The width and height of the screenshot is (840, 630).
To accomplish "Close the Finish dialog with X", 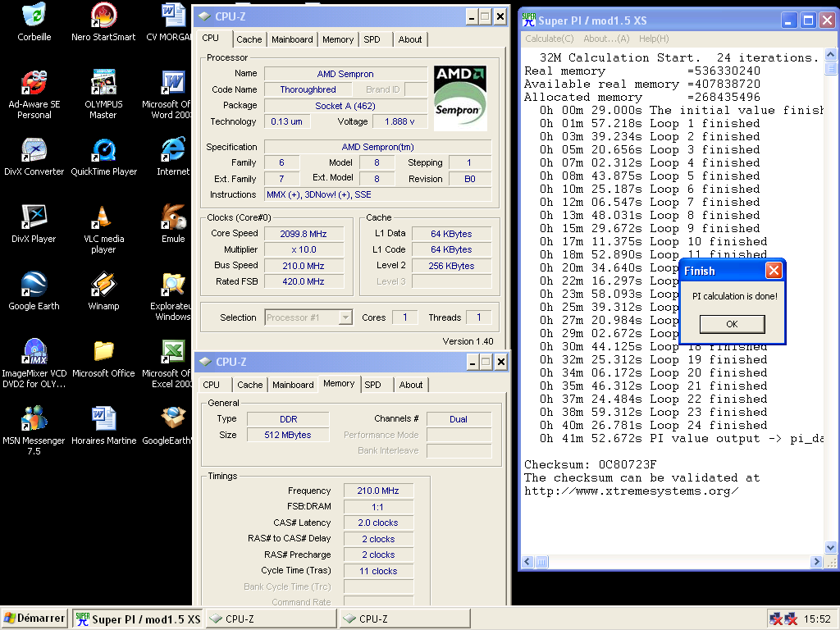I will coord(774,271).
